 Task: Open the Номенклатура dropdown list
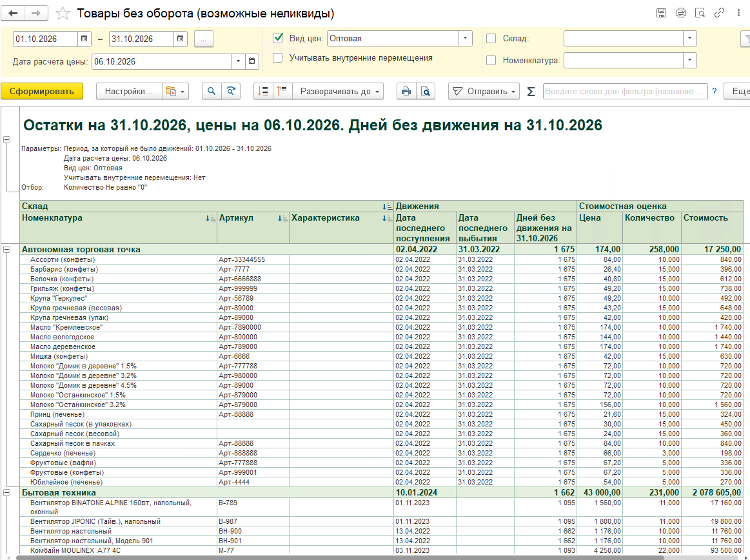click(x=690, y=60)
